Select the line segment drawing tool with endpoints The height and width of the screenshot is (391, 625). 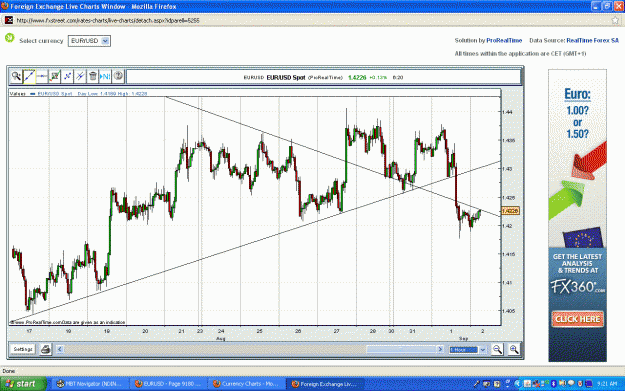67,76
